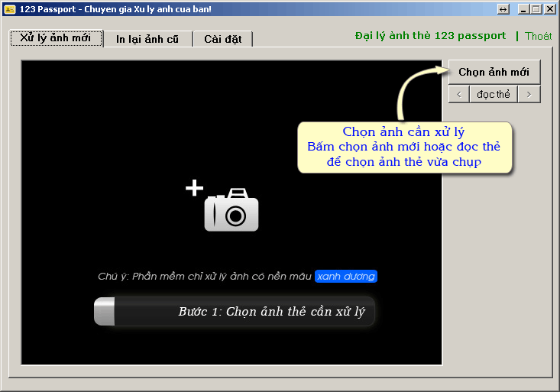Click the yellow "Chọn ảnh cần xử lý" tooltip
This screenshot has width=560, height=392.
(404, 147)
